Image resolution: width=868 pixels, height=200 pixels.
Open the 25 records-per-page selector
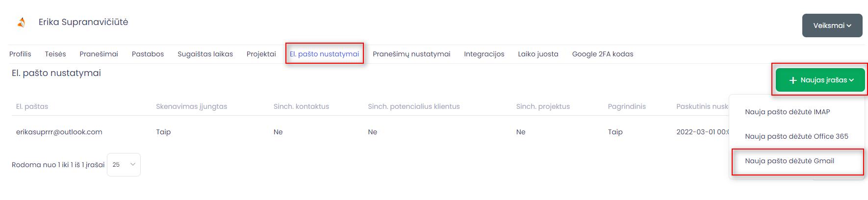(x=124, y=165)
